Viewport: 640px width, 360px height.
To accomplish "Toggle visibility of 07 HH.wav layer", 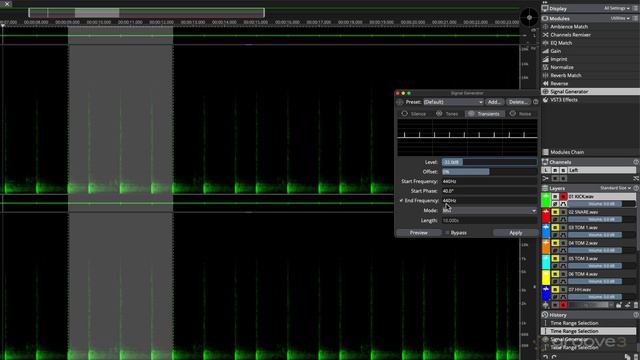I will [555, 290].
